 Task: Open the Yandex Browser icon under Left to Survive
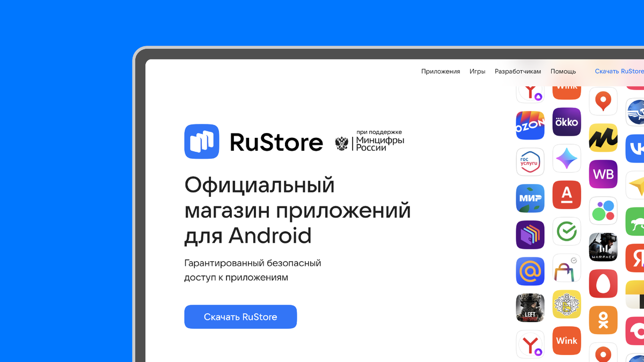(x=530, y=344)
